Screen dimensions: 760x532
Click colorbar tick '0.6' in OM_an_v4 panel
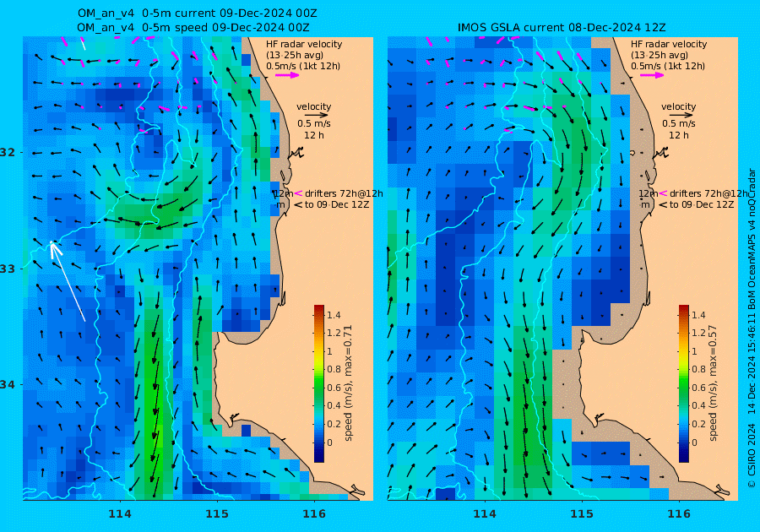click(x=334, y=388)
